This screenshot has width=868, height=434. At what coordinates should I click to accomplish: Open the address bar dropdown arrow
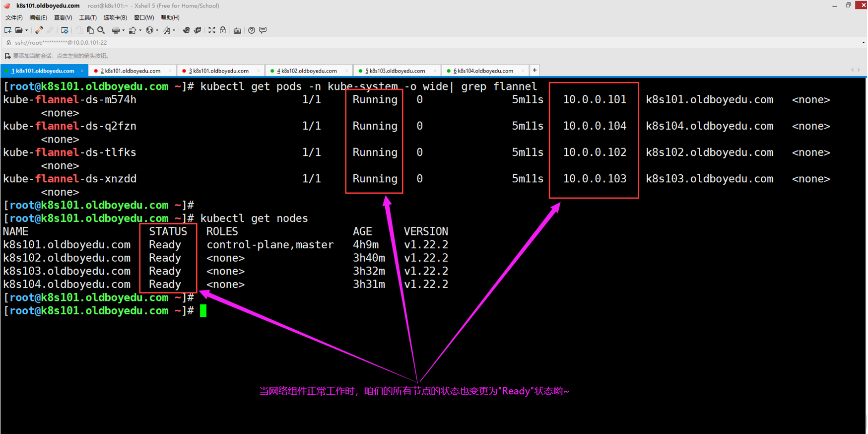[x=863, y=43]
